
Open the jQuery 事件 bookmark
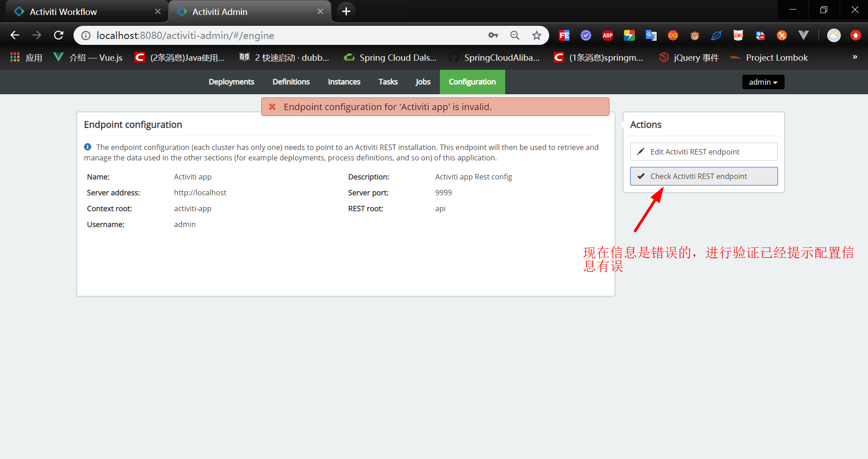(689, 58)
